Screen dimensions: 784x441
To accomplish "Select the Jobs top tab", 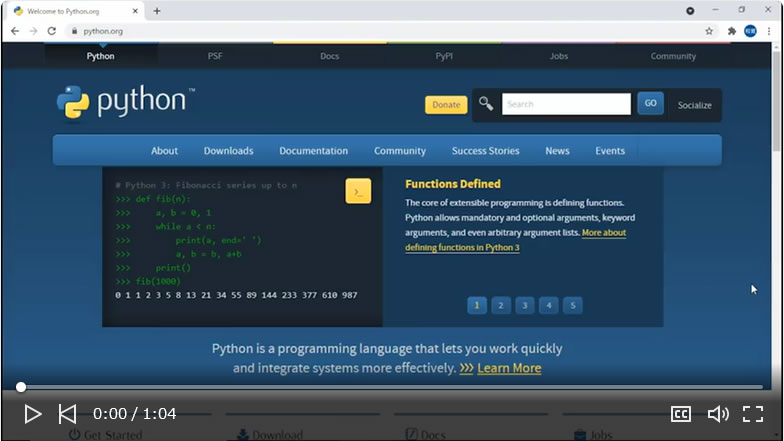I will coord(558,56).
